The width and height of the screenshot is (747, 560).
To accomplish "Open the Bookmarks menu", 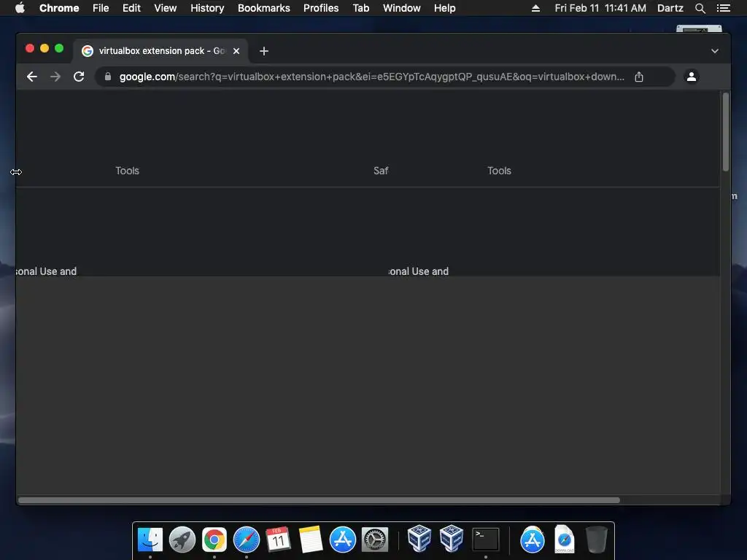I will (x=264, y=8).
